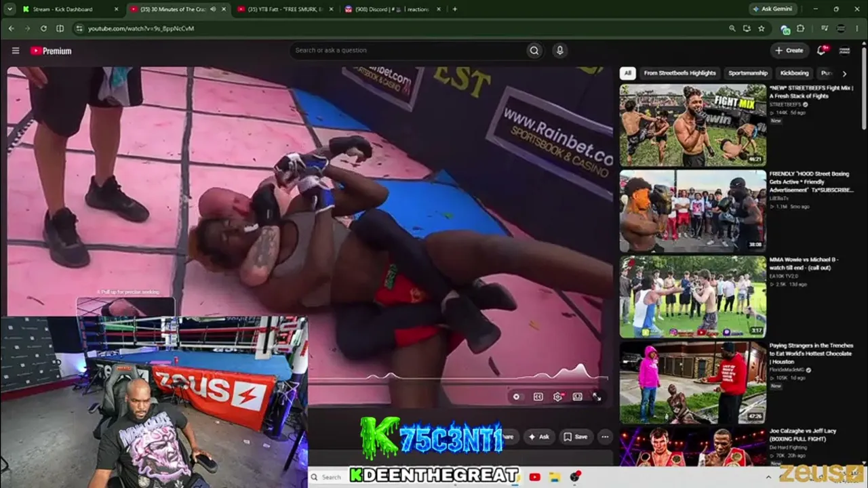Click the youtube.com address bar URL

pyautogui.click(x=141, y=28)
